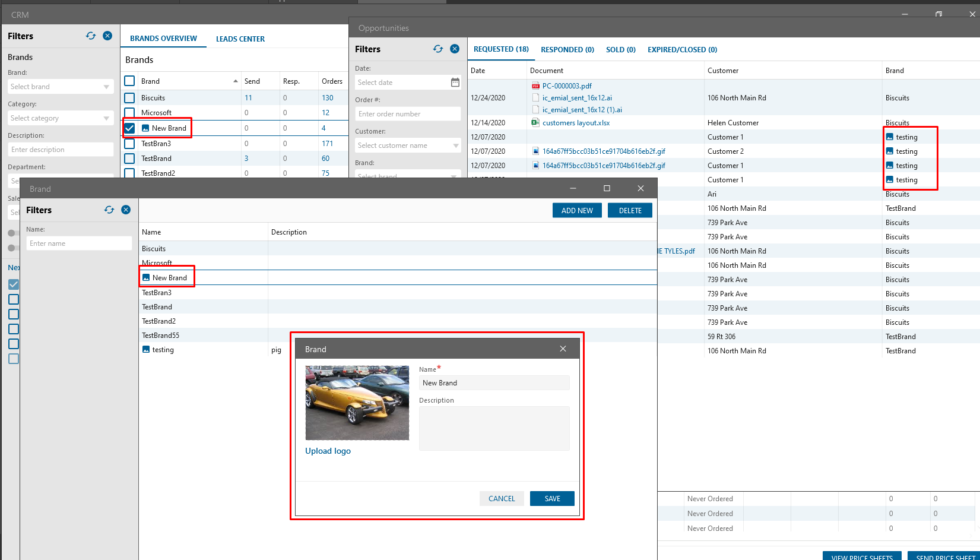Image resolution: width=980 pixels, height=560 pixels.
Task: Click PDF icon beside PC-0000003.pdf
Action: point(535,86)
